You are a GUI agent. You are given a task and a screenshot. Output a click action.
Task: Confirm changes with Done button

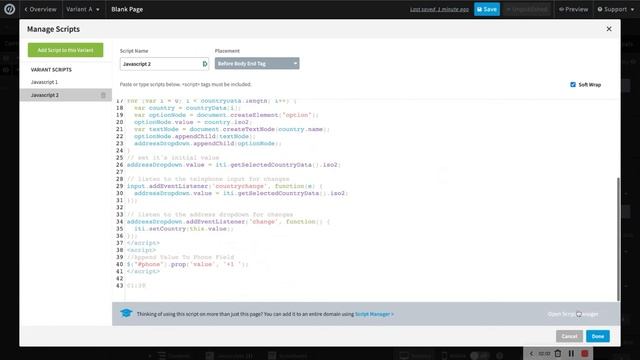(598, 336)
